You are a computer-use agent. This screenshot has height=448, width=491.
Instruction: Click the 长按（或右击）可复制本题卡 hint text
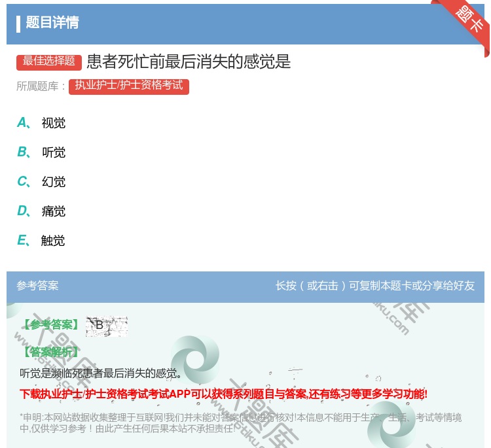tap(375, 286)
